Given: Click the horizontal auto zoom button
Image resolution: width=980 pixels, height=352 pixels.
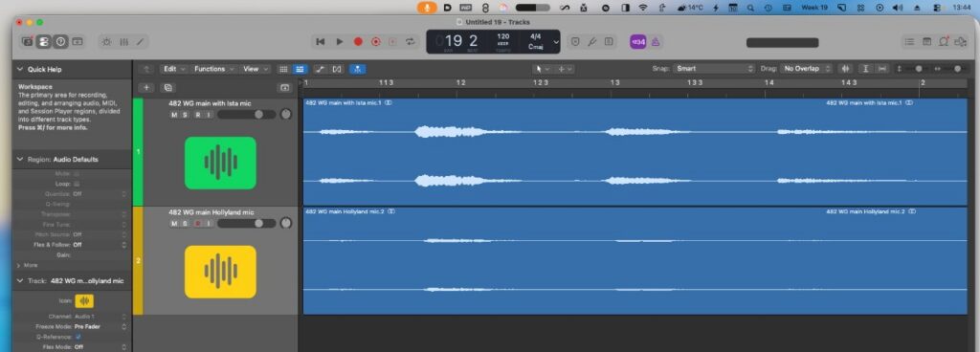Looking at the screenshot, I should pyautogui.click(x=881, y=69).
